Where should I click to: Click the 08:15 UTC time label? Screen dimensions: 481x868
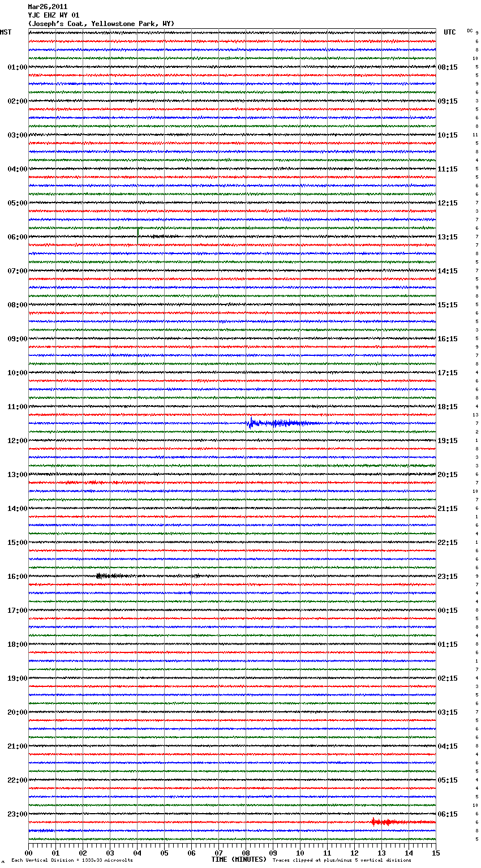(448, 67)
